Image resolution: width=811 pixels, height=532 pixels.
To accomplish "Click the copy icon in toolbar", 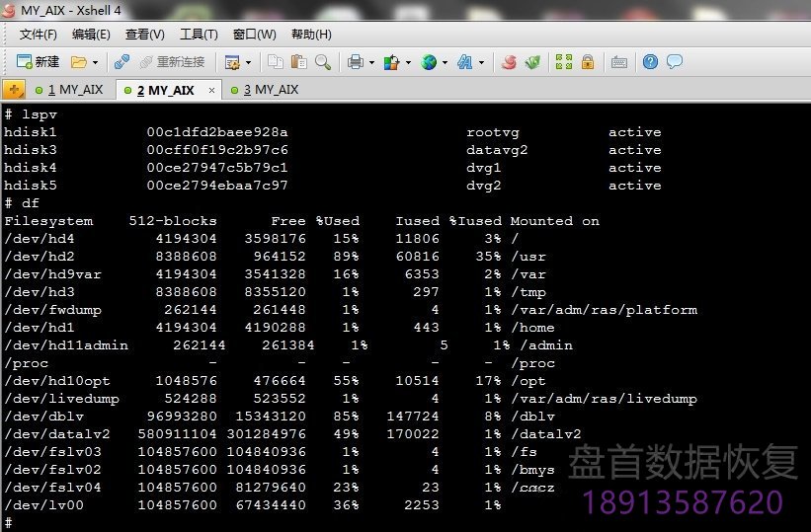I will (276, 62).
